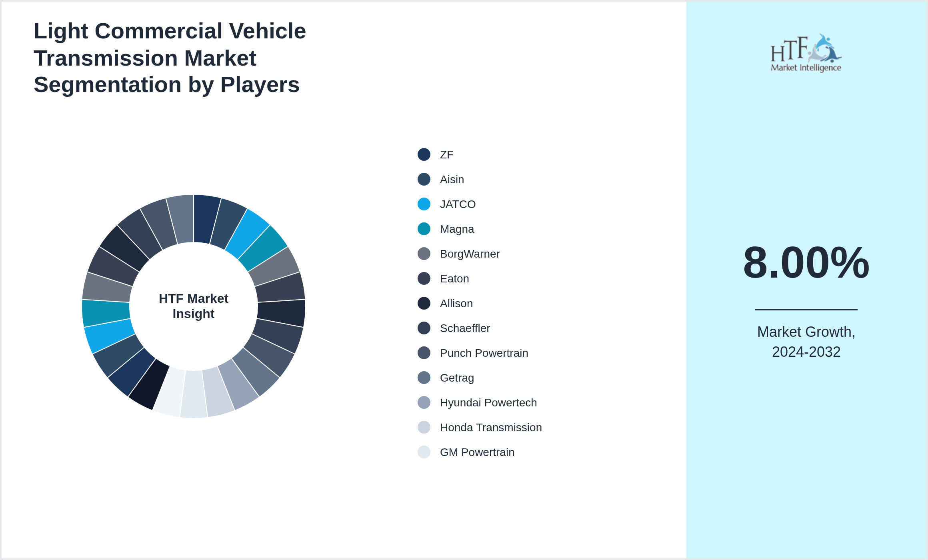Click the HTF Market Intelligence logo

click(806, 53)
